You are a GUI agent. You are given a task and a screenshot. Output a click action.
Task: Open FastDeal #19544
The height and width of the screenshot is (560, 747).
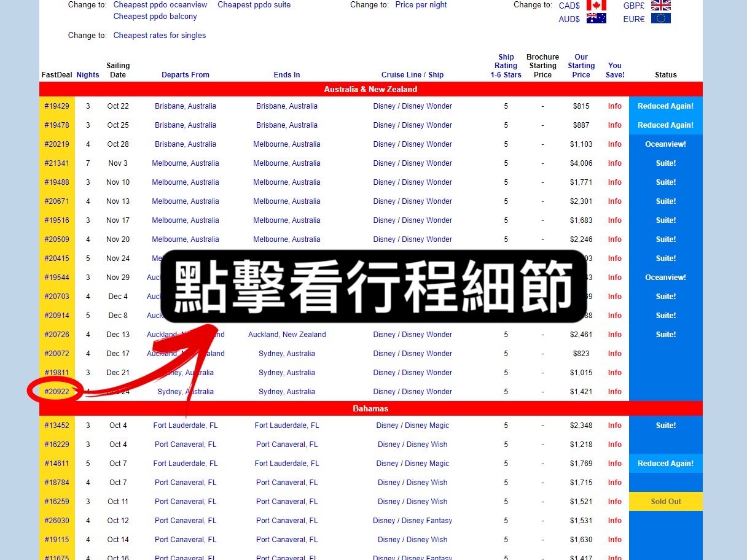click(57, 278)
